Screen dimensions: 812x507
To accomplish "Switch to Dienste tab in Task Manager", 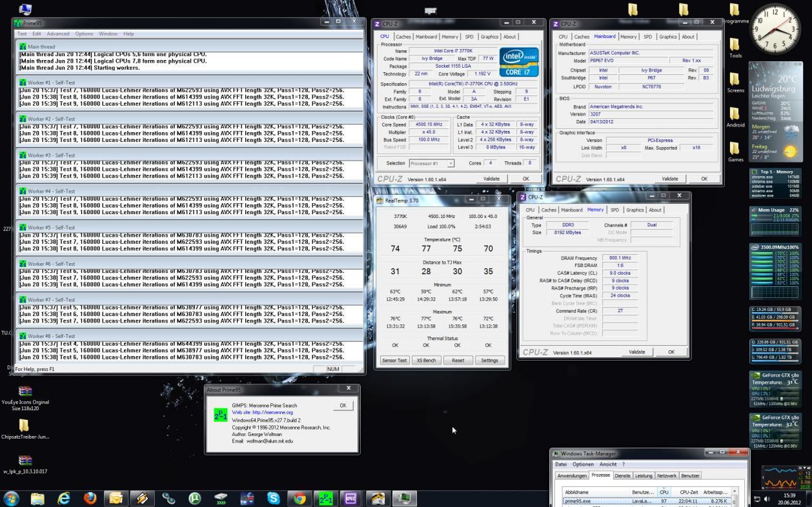I will [622, 475].
